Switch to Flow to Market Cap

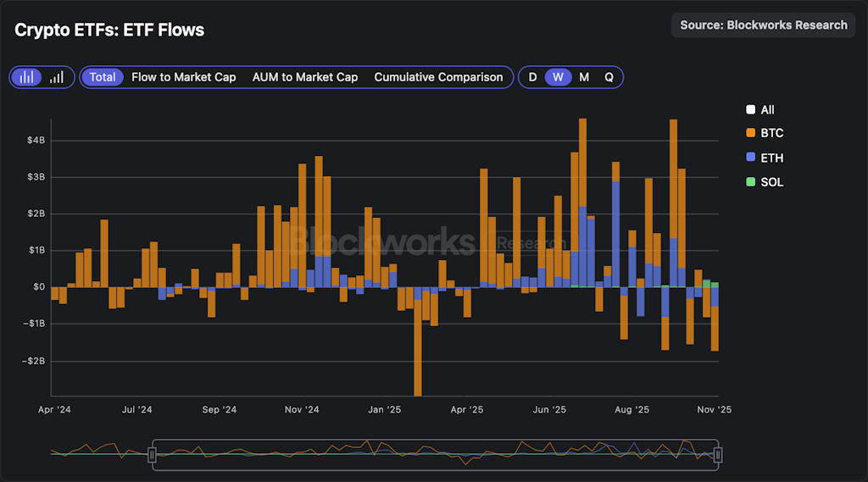[183, 77]
